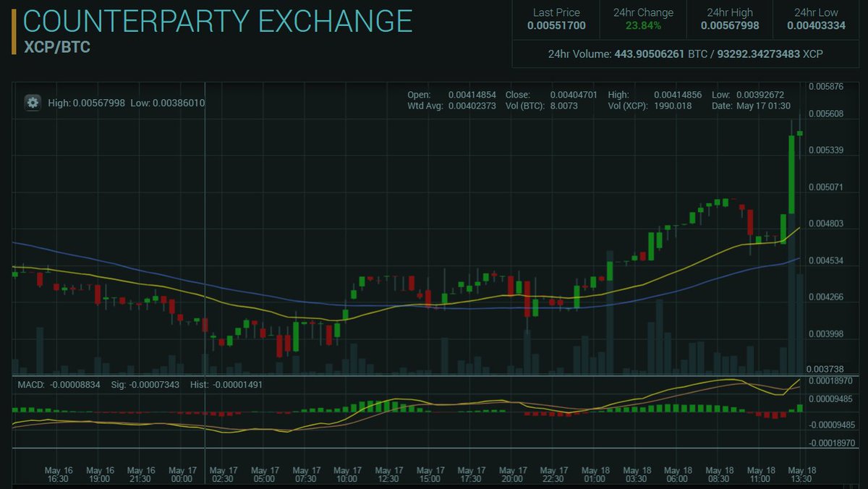This screenshot has width=868, height=489.
Task: Click time axis label May 18 08:30
Action: click(719, 475)
